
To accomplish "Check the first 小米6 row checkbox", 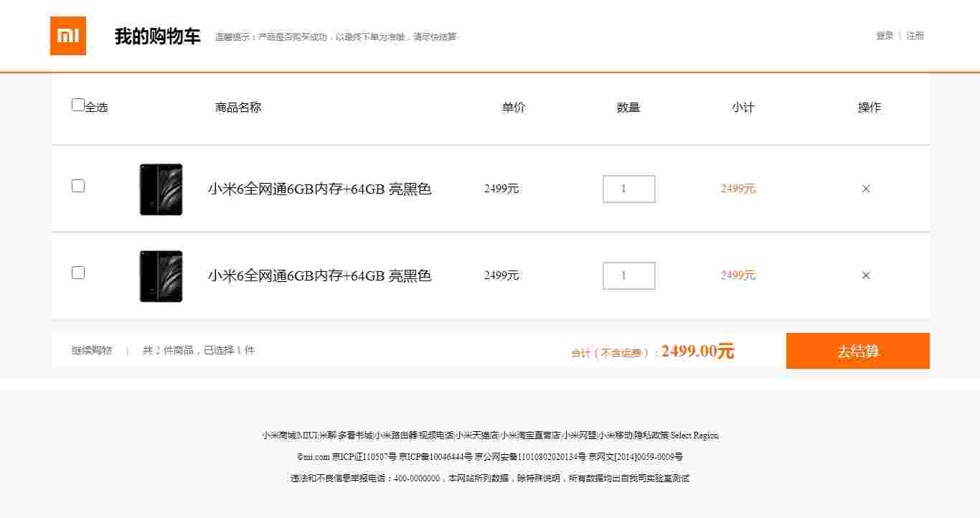I will point(78,186).
